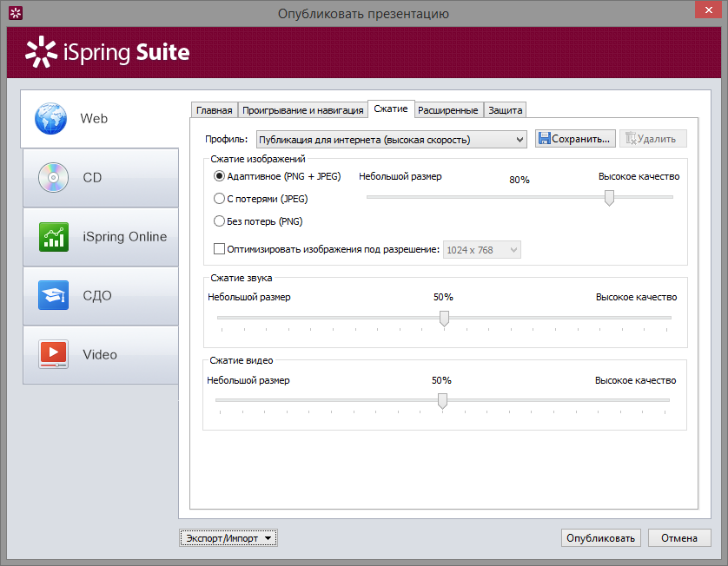
Task: Select Адаптивное (PNG + JPEG) radio button
Action: click(219, 176)
